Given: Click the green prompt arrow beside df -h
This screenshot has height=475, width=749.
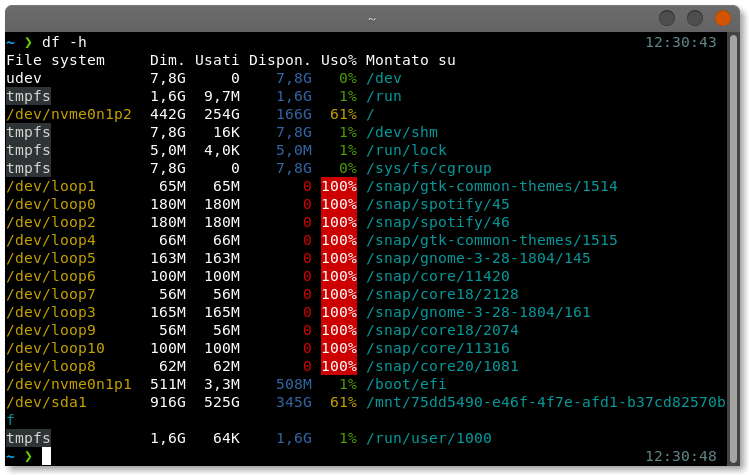Looking at the screenshot, I should point(29,43).
